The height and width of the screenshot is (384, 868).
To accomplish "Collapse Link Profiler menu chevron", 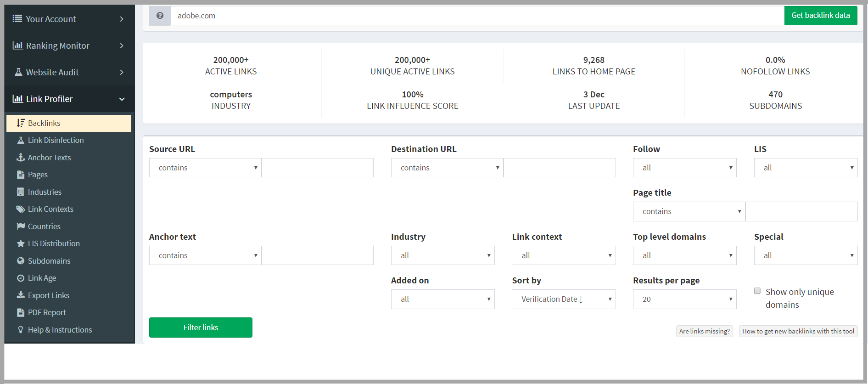I will click(122, 99).
